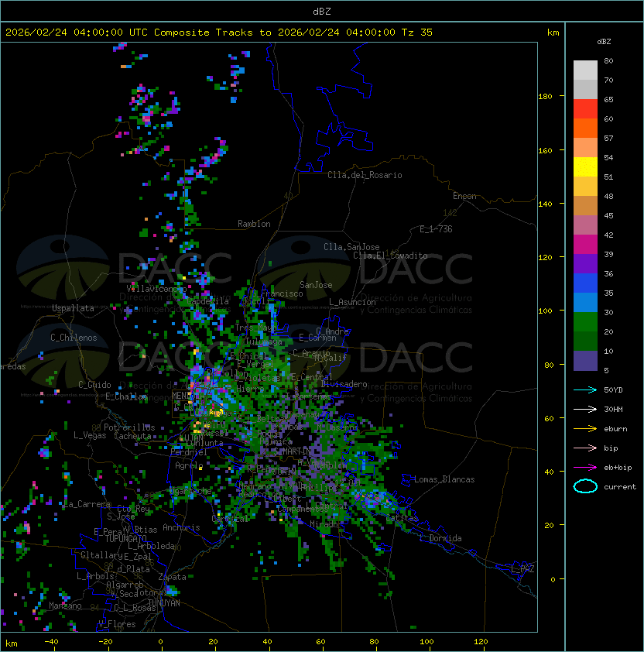This screenshot has width=644, height=652.
Task: Click the 'V_Flores' map label
Action: tap(117, 624)
